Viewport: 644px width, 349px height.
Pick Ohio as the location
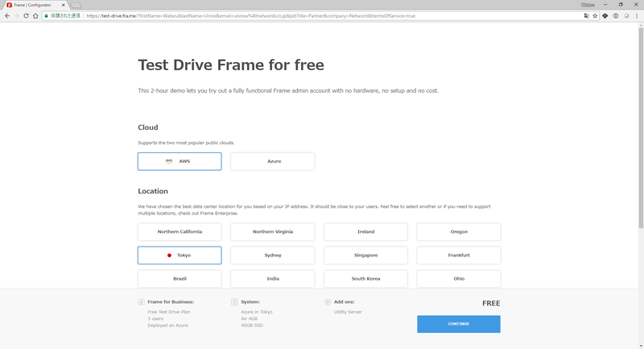click(459, 279)
